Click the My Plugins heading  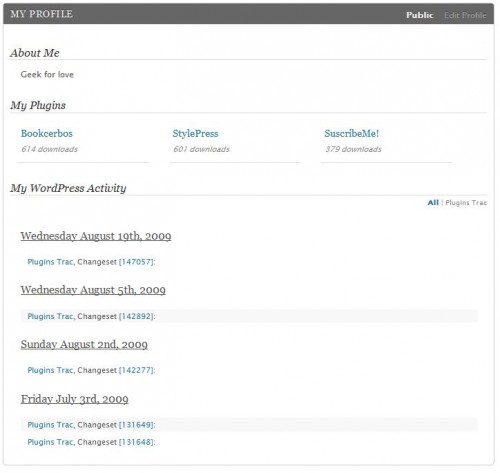[x=38, y=105]
